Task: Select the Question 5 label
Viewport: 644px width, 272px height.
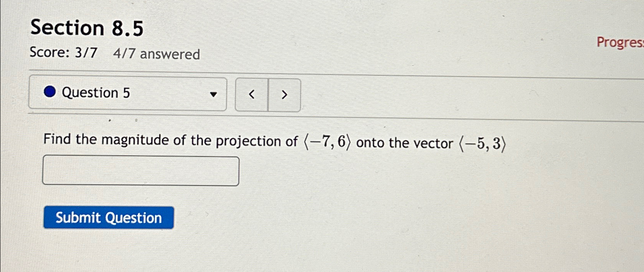Action: pyautogui.click(x=96, y=92)
